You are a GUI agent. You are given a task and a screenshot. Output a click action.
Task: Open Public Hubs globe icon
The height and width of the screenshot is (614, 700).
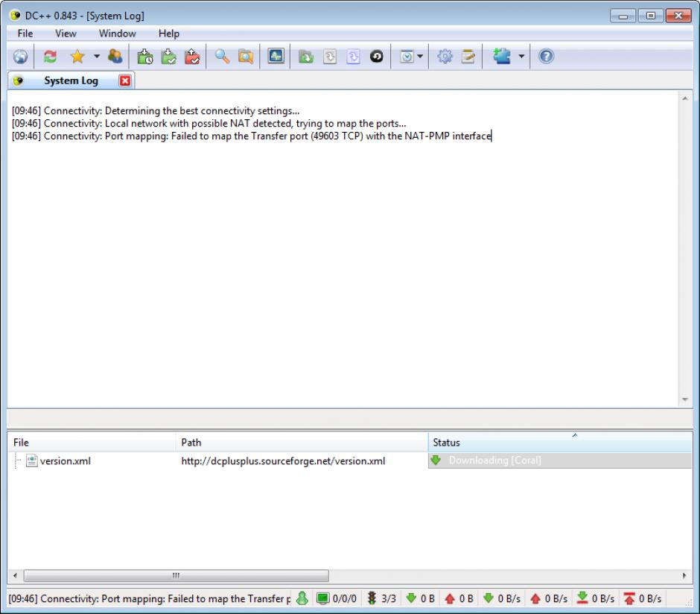[x=21, y=57]
